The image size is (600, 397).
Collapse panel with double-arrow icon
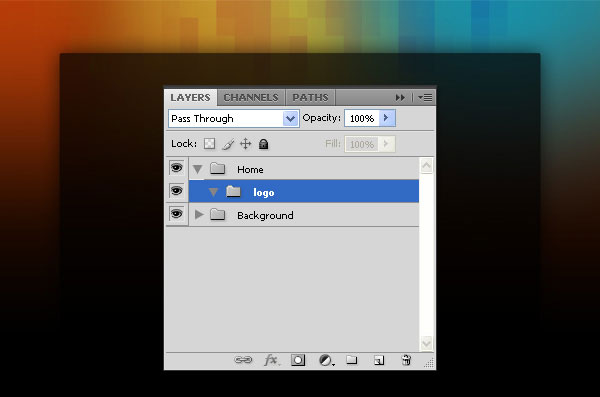(x=400, y=98)
